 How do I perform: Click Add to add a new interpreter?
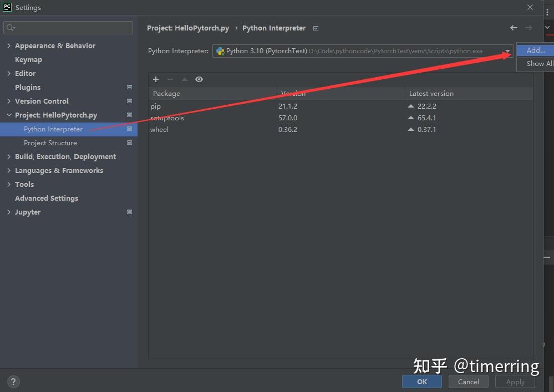[x=534, y=50]
